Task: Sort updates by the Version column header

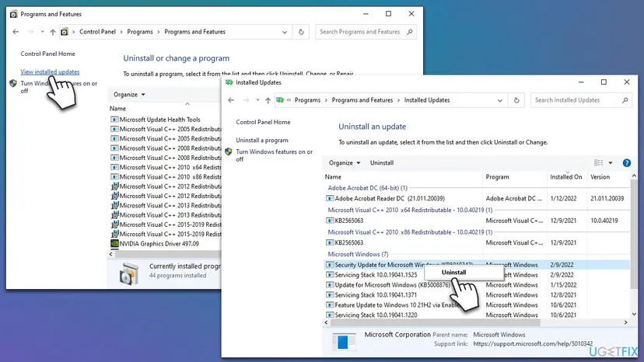Action: point(609,177)
